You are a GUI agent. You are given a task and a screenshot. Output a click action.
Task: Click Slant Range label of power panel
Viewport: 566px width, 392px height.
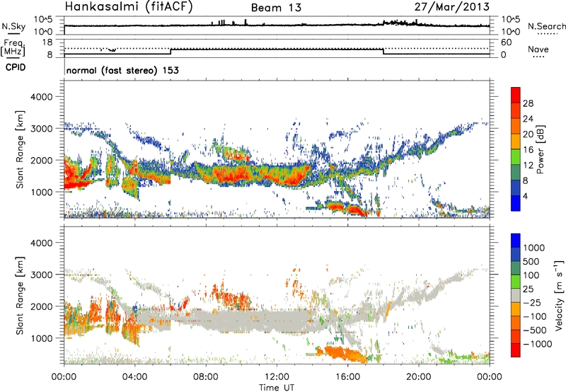point(20,149)
